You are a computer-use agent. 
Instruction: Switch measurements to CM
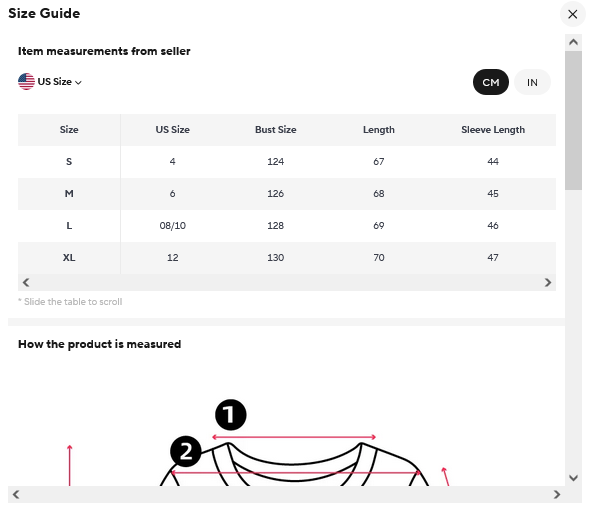coord(491,82)
